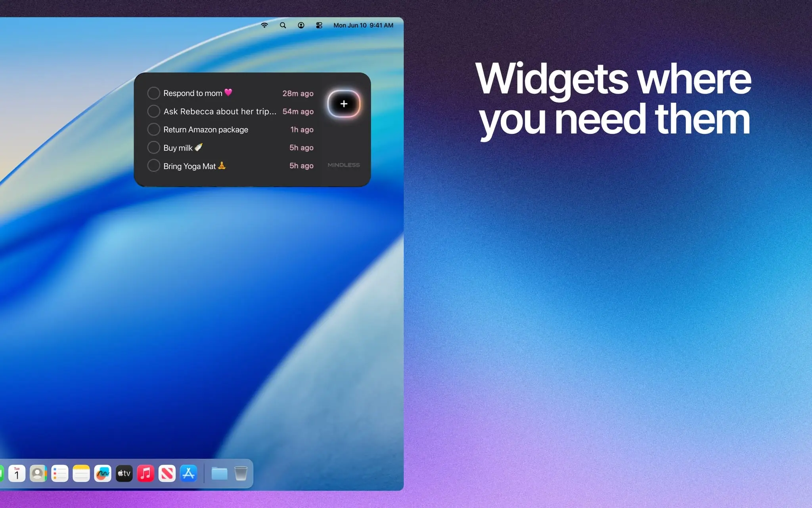Click the MINDLESS label in the widget
The width and height of the screenshot is (812, 508).
pyautogui.click(x=344, y=165)
